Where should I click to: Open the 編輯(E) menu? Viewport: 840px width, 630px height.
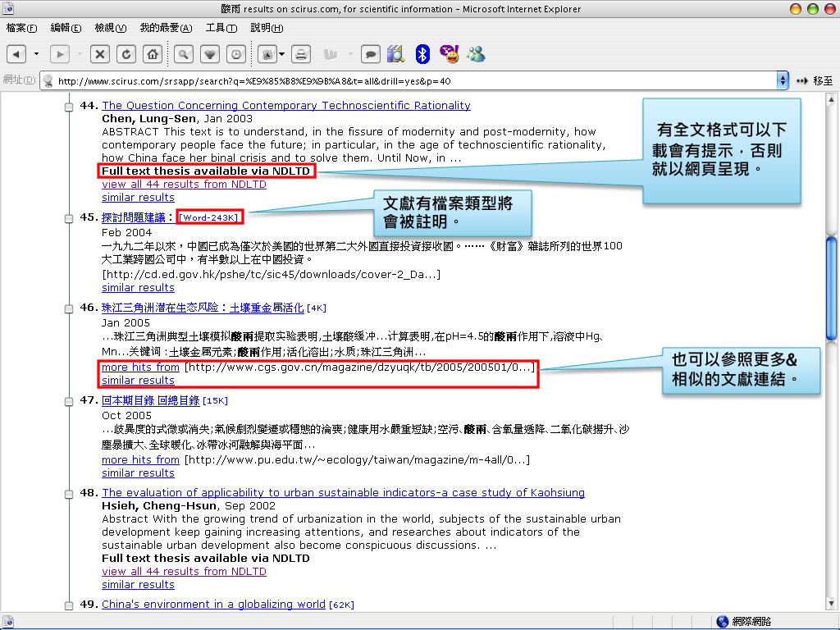(66, 28)
